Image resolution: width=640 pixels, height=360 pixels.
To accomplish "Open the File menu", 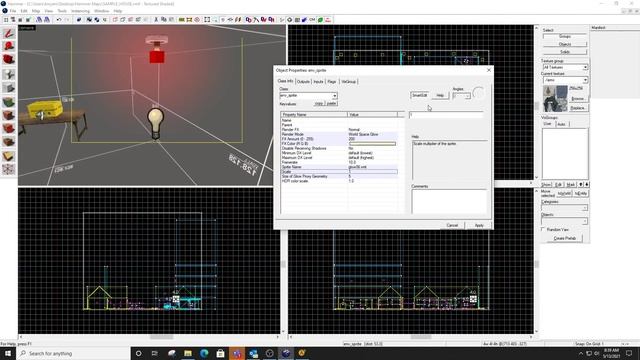I will pyautogui.click(x=13, y=11).
